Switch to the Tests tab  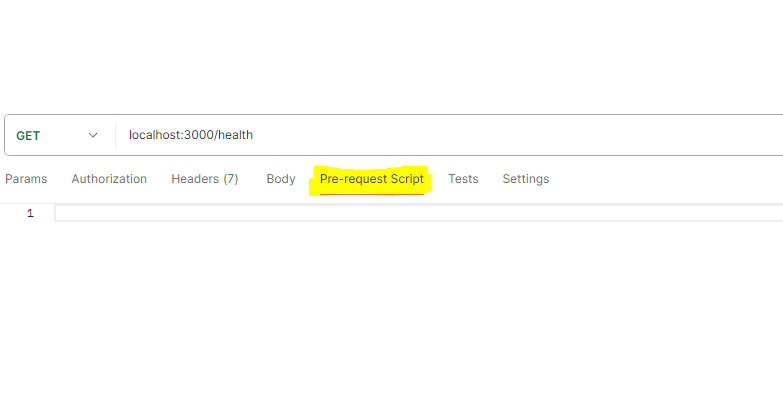(463, 179)
